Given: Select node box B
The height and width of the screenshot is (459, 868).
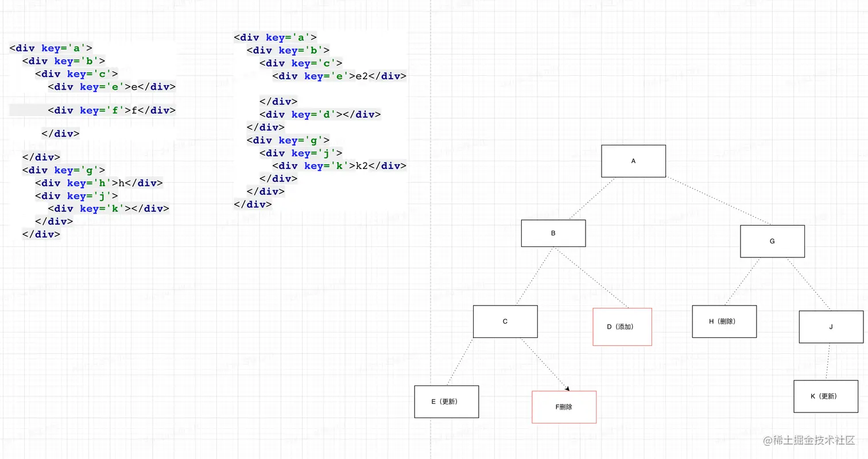Looking at the screenshot, I should click(553, 233).
